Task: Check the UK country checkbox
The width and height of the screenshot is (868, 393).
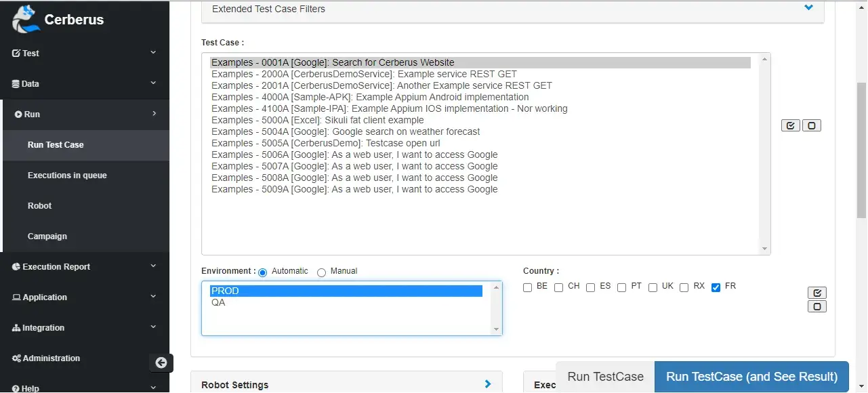Action: [x=653, y=287]
